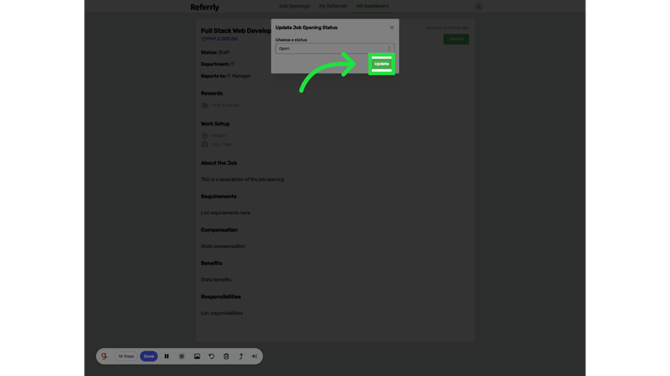Click the Requirements heading

coord(218,197)
